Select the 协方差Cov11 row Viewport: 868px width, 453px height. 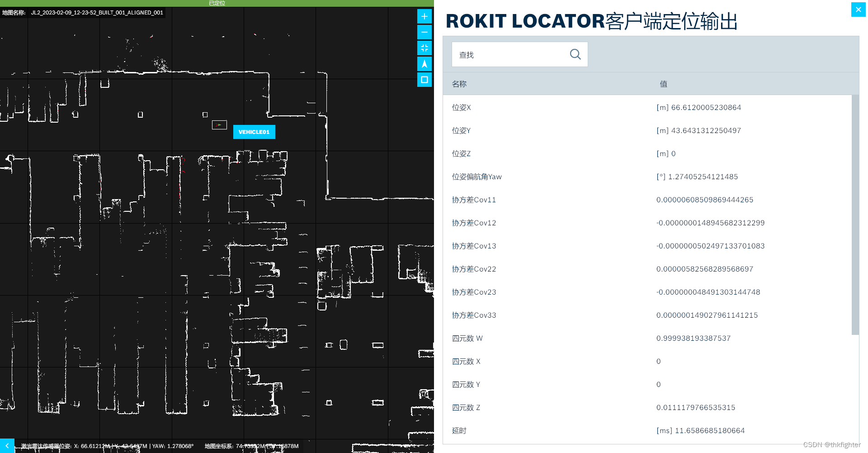pyautogui.click(x=542, y=200)
